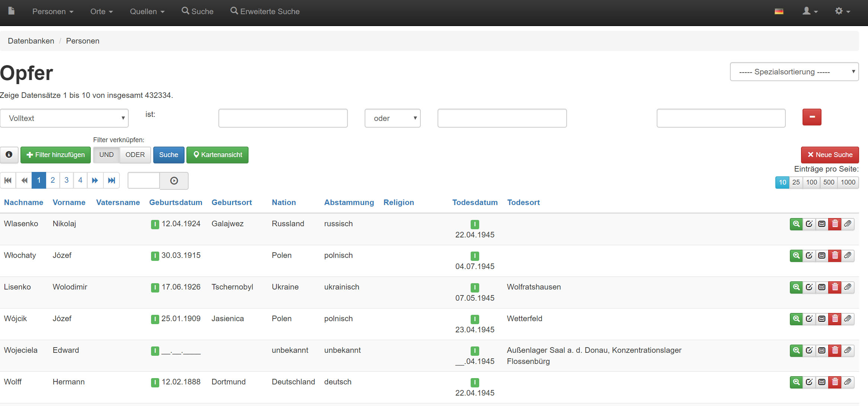The width and height of the screenshot is (868, 406).
Task: Show 25 entries per page
Action: click(x=796, y=182)
